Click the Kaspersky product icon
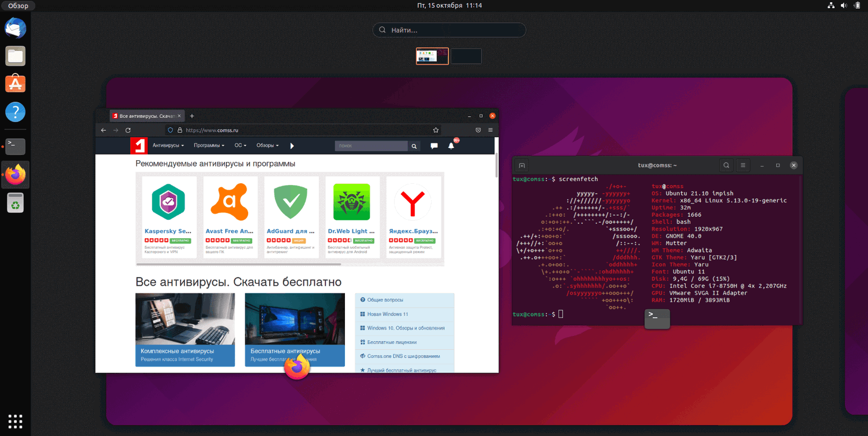Screen dimensions: 868x436 pyautogui.click(x=168, y=202)
